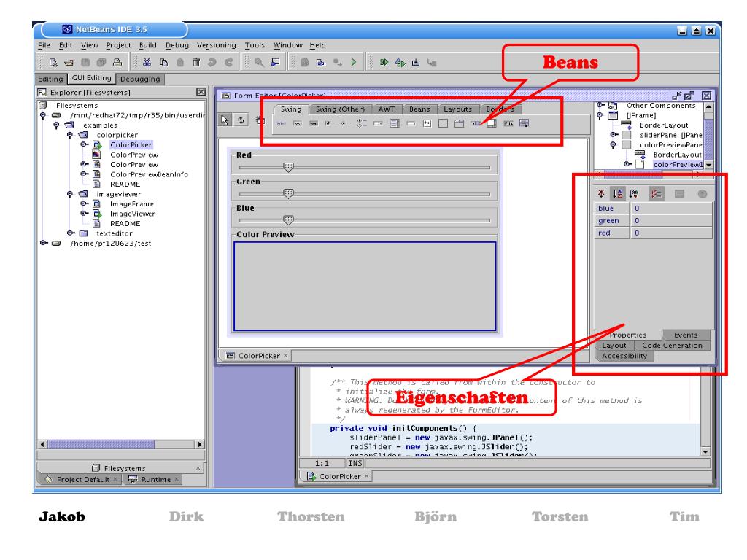Choose the selection arrow mode in Form Editor
The height and width of the screenshot is (560, 747).
pyautogui.click(x=225, y=120)
